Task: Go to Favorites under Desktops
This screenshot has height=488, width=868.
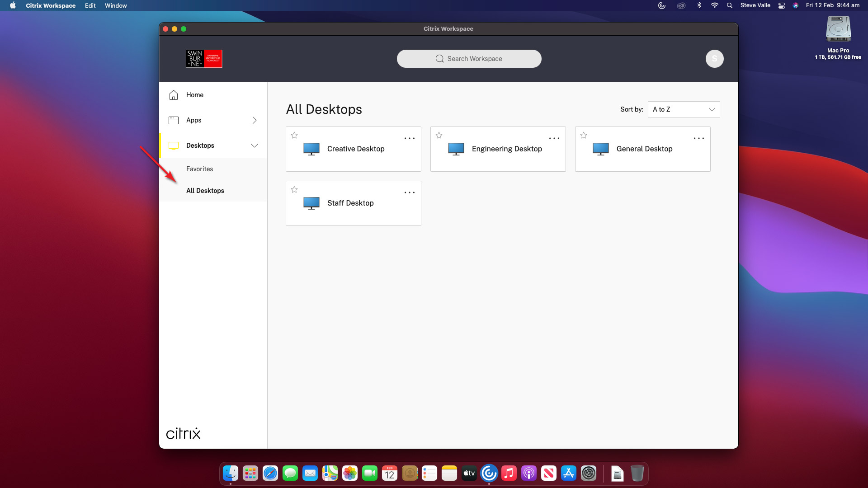Action: [x=199, y=169]
